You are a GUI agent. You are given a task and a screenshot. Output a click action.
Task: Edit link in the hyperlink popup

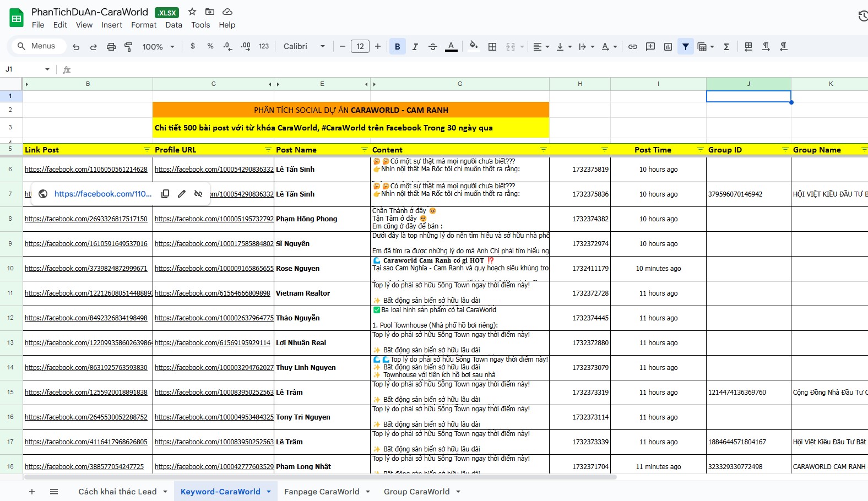tap(182, 194)
